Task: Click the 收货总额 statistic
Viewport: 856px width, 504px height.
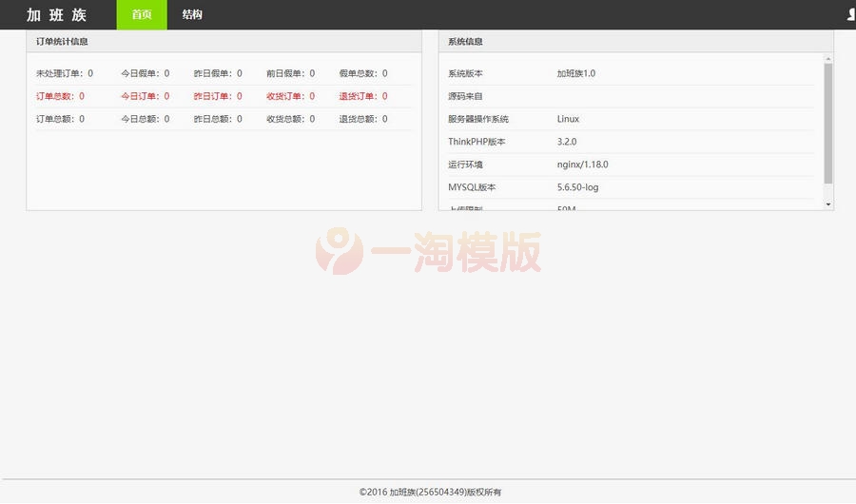Action: tap(290, 119)
